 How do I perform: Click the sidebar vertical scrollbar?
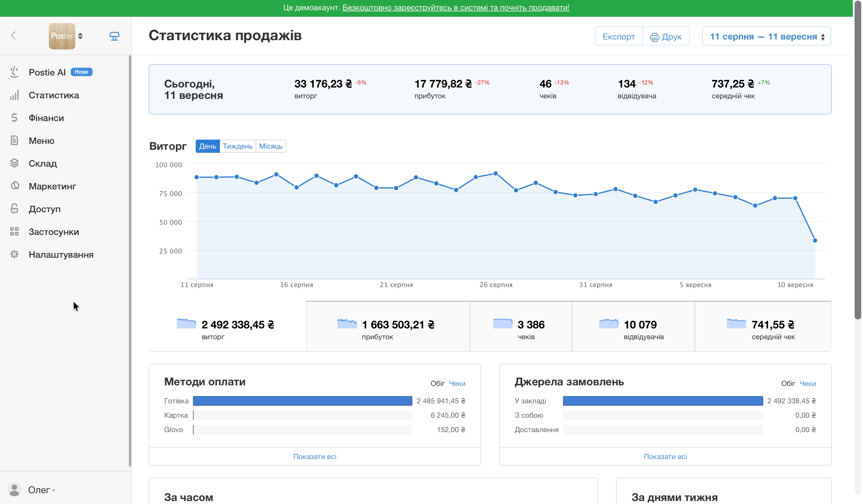click(130, 261)
